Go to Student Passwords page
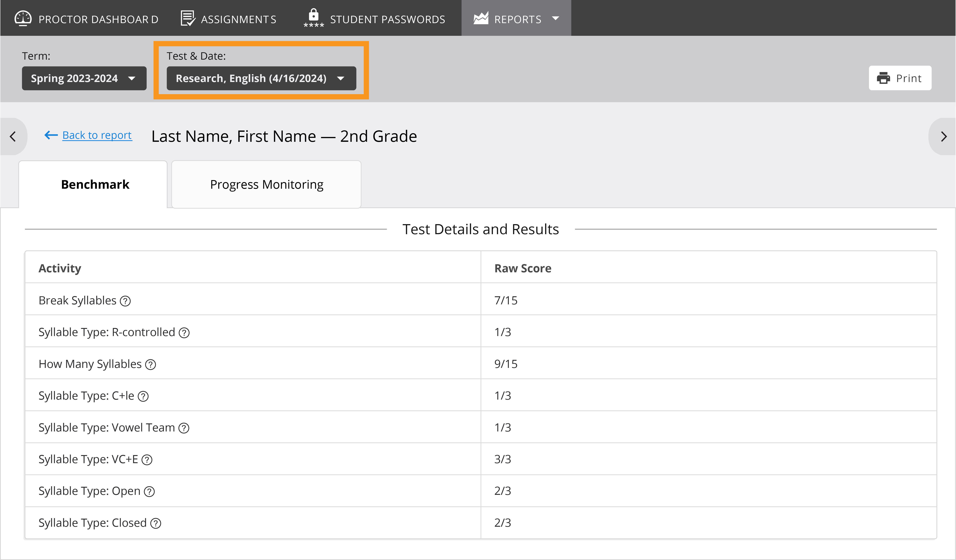The width and height of the screenshot is (956, 560). (374, 19)
